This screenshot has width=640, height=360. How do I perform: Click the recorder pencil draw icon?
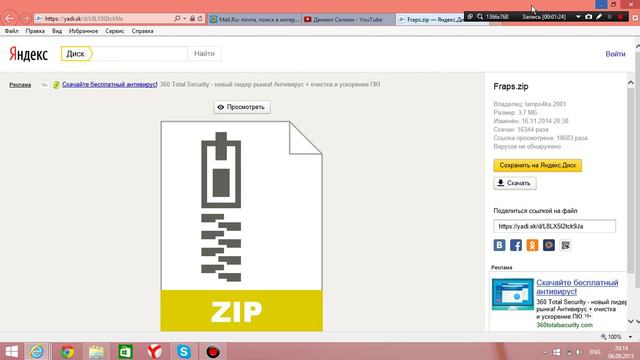599,17
